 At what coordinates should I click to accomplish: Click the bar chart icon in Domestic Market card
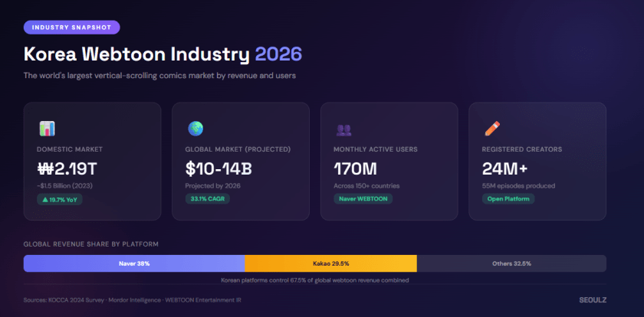pyautogui.click(x=46, y=129)
